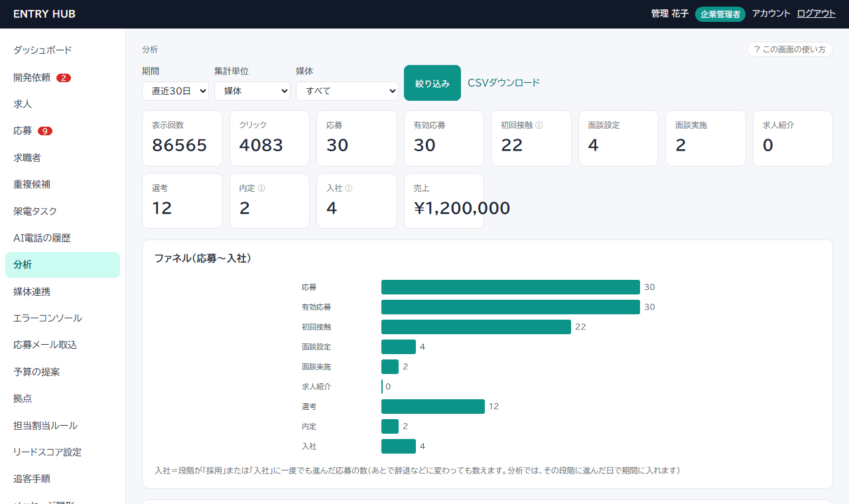
Task: Click the 面談設定 card showing 4
Action: pyautogui.click(x=618, y=138)
